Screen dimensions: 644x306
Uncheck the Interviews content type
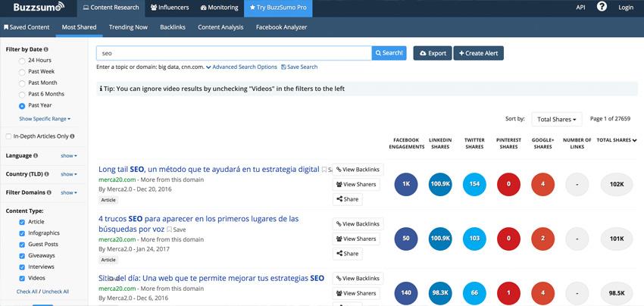[22, 267]
